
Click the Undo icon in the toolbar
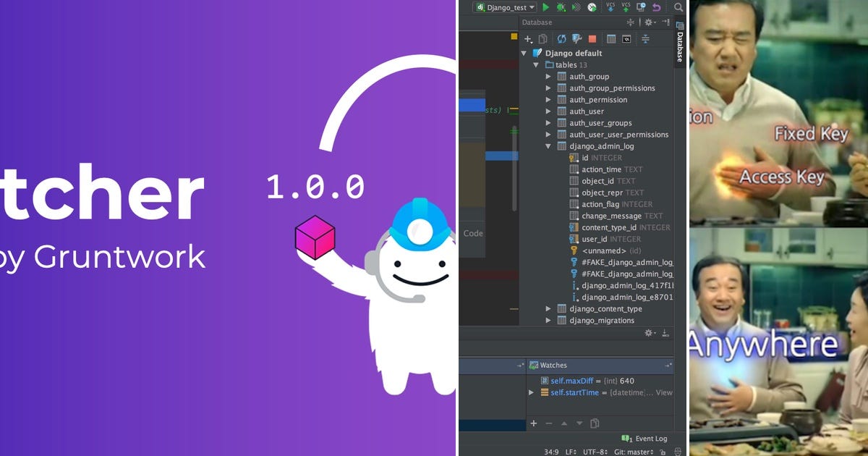click(655, 7)
